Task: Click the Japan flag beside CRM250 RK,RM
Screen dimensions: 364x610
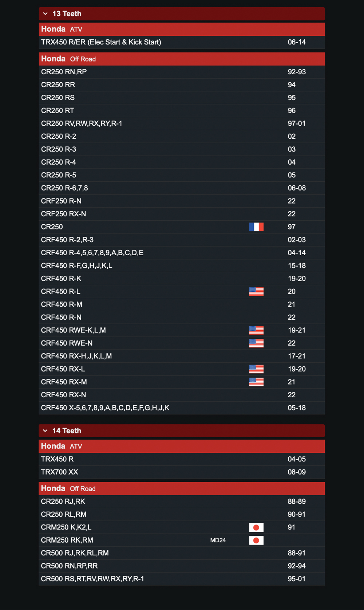Action: [x=256, y=540]
